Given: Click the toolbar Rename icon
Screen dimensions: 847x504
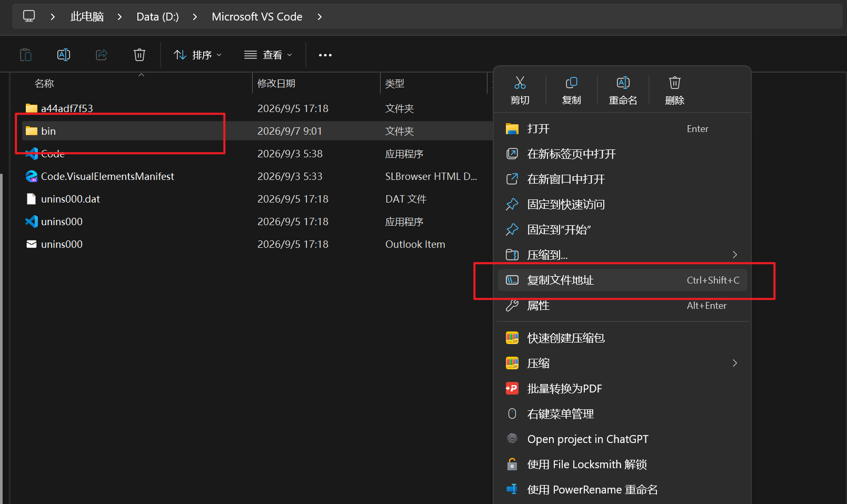Looking at the screenshot, I should click(x=64, y=55).
